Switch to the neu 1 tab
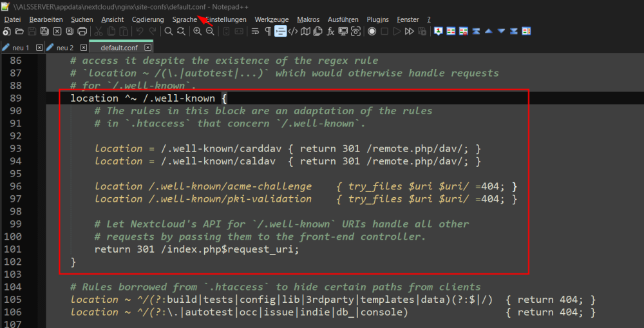The image size is (644, 328). click(x=21, y=48)
